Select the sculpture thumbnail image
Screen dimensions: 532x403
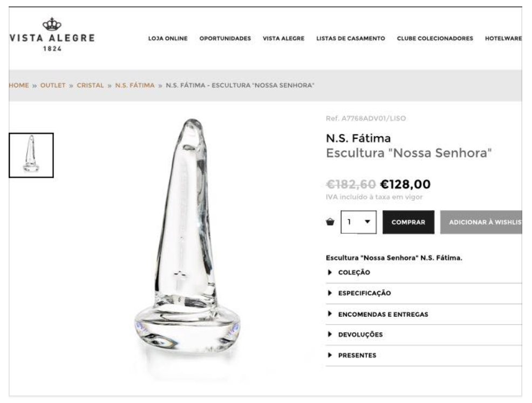pos(31,155)
